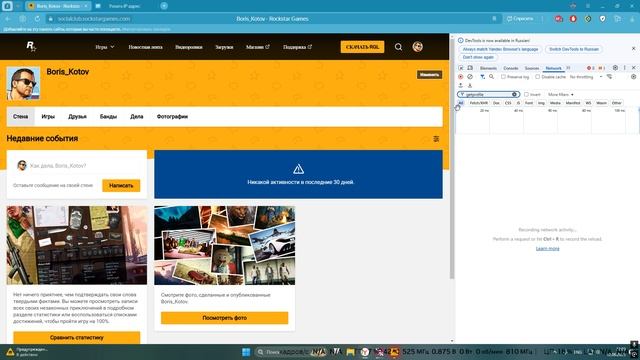640x360 pixels.
Task: Open File Explorer from taskbar
Action: coord(350,352)
